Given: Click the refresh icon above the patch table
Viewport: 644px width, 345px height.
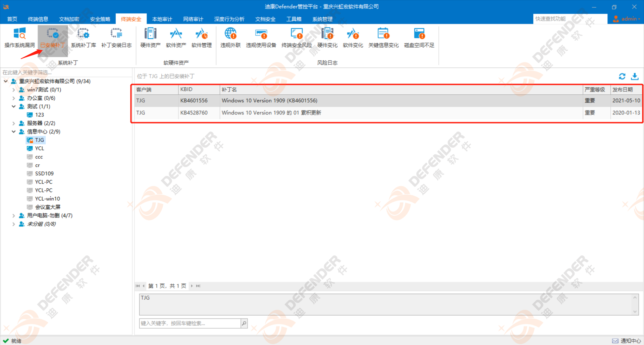Looking at the screenshot, I should tap(622, 77).
